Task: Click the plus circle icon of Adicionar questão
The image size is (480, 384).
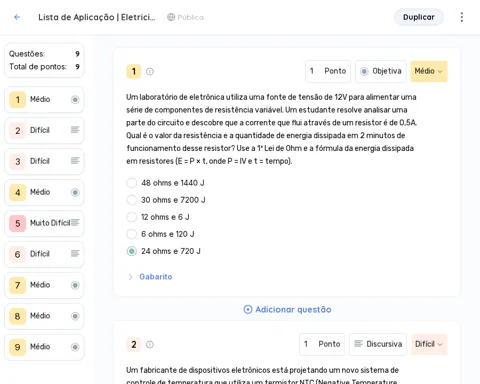Action: [x=248, y=309]
